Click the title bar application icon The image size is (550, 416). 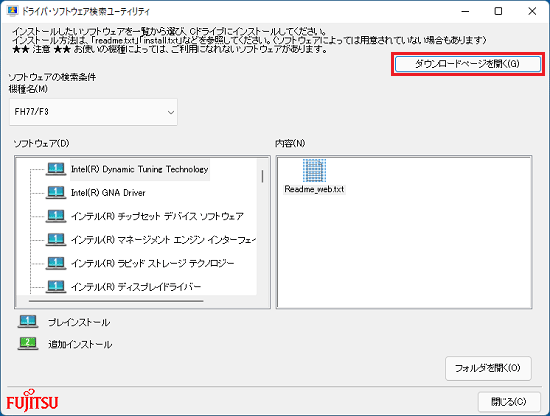point(12,11)
